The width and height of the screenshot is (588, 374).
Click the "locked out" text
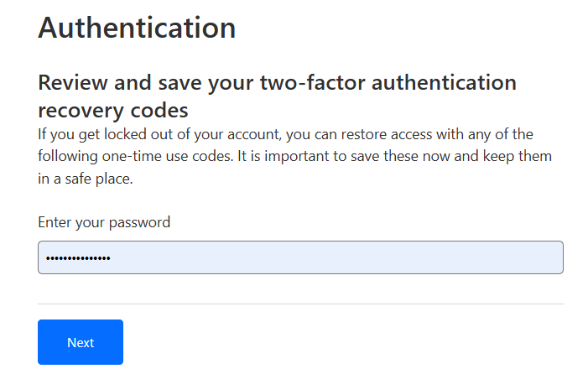pos(118,134)
